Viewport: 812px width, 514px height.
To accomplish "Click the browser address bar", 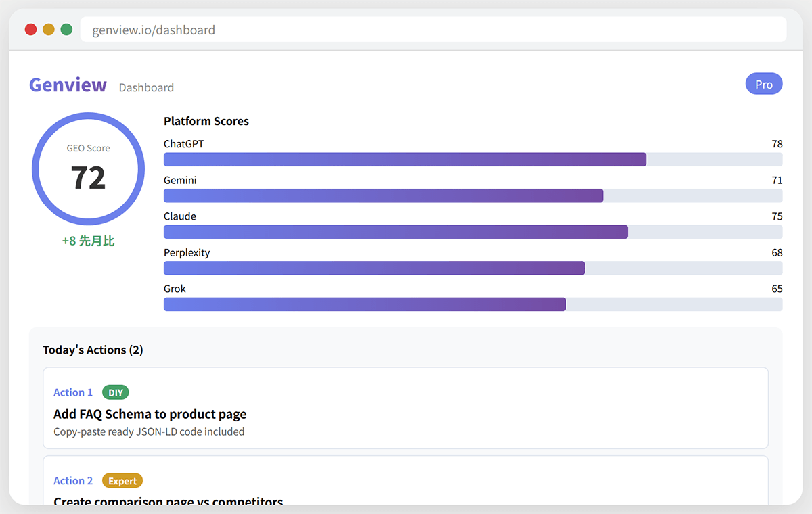I will tap(433, 30).
